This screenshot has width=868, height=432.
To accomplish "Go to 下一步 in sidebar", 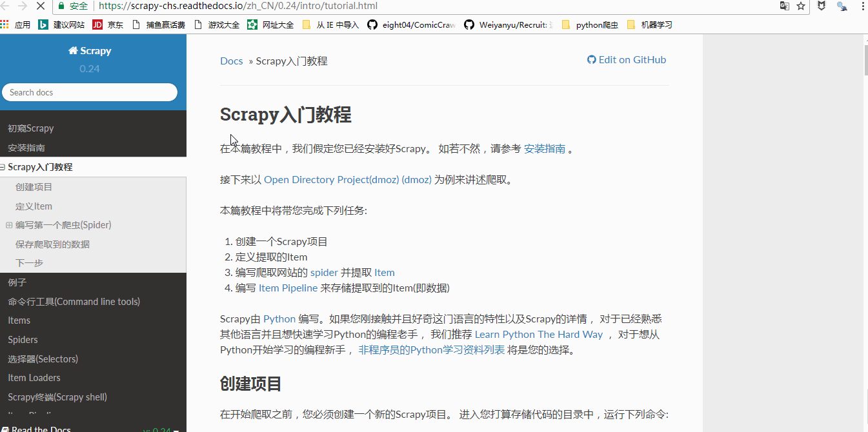I will pyautogui.click(x=29, y=263).
